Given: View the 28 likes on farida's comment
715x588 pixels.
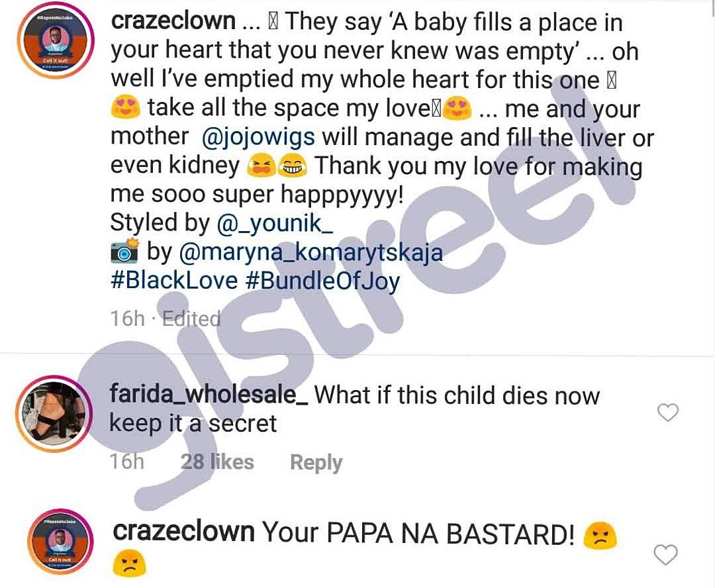Looking at the screenshot, I should (x=217, y=462).
